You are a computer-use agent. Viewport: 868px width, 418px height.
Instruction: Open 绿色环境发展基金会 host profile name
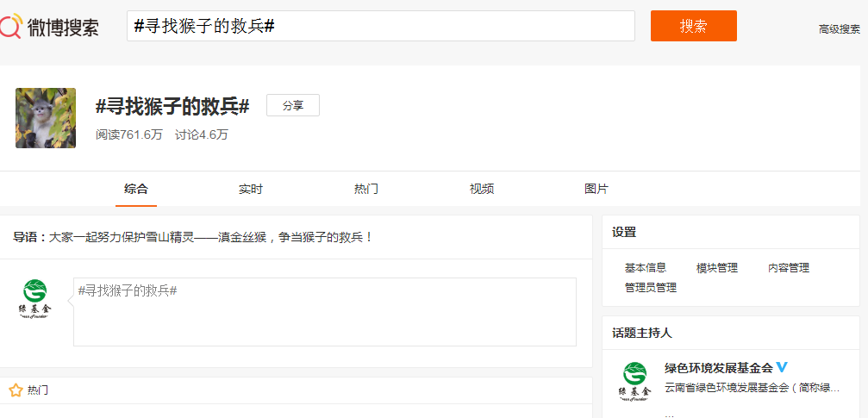tap(719, 368)
